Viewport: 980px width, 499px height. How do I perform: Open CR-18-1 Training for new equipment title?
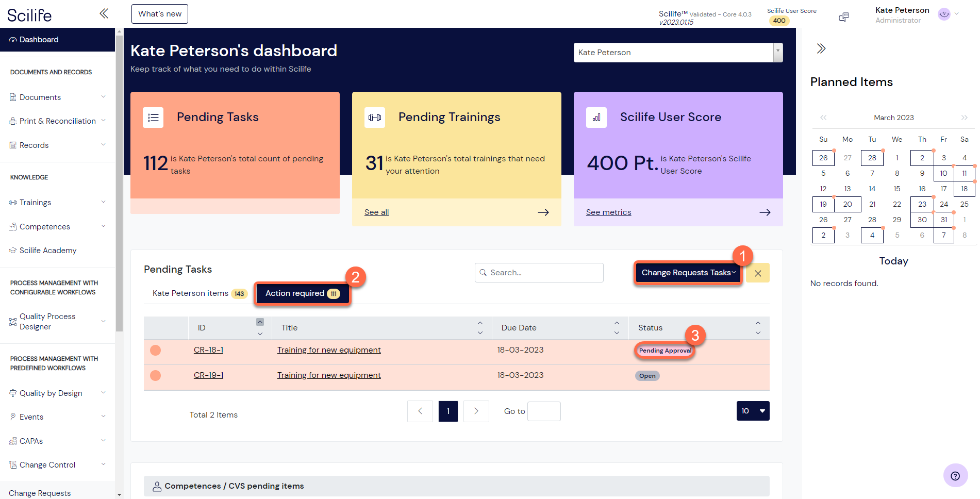[x=329, y=350]
